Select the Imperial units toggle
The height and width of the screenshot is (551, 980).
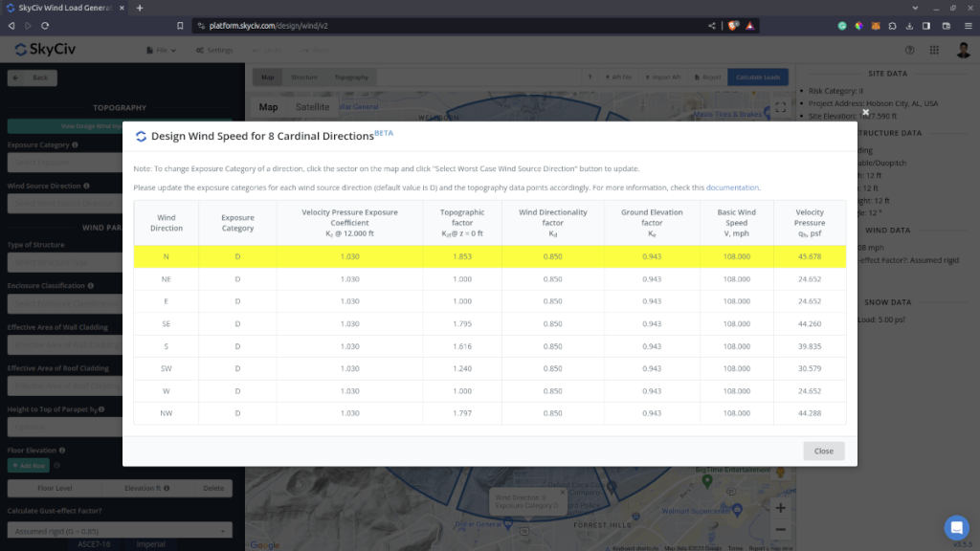pyautogui.click(x=151, y=543)
